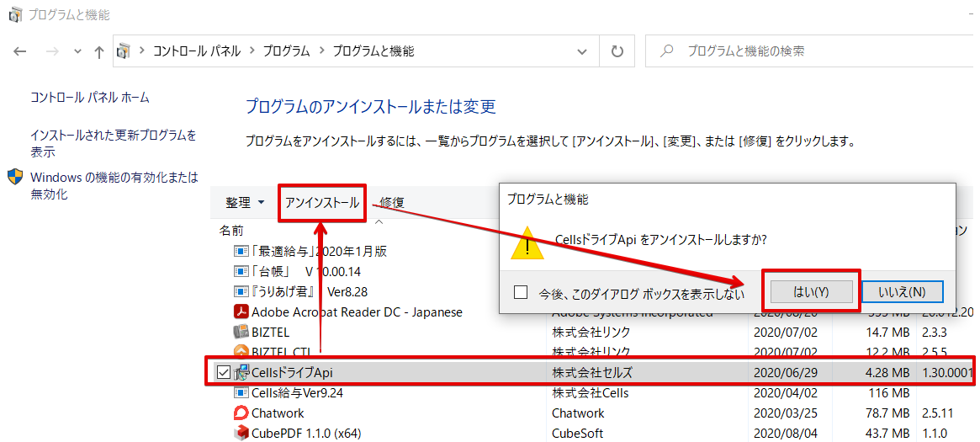Click install date 2020/04/02 cell

pyautogui.click(x=784, y=393)
